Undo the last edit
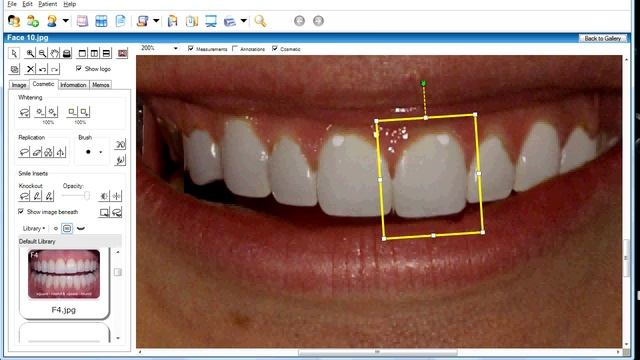This screenshot has height=360, width=640. [42, 69]
